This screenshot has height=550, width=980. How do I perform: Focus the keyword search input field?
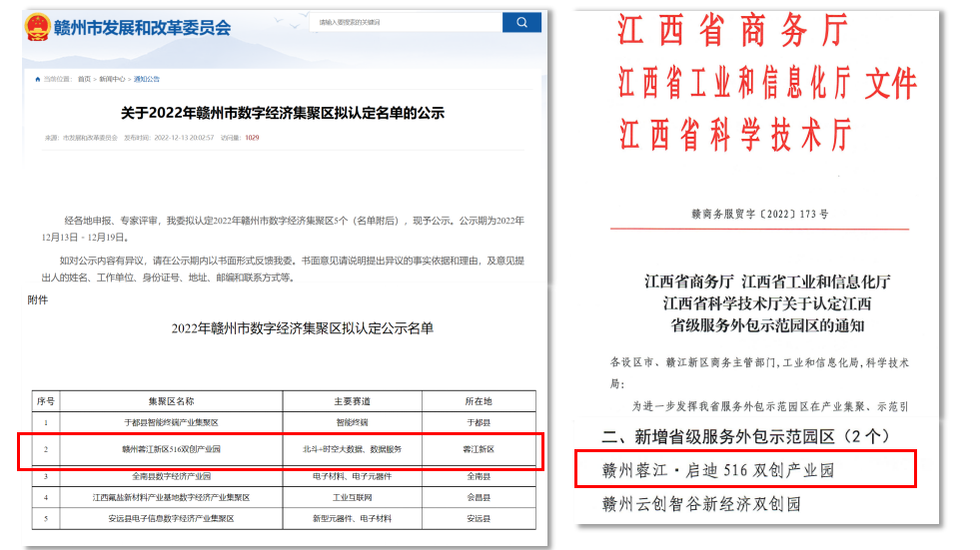407,23
